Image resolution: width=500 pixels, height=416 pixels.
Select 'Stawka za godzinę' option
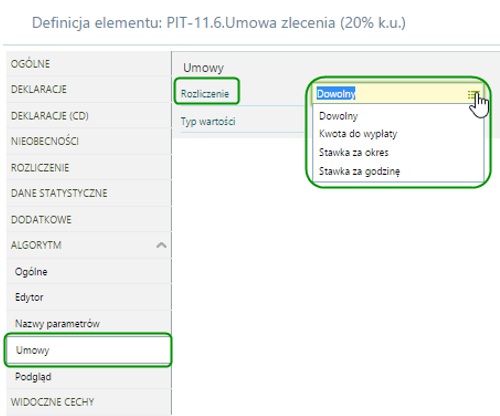pos(359,171)
